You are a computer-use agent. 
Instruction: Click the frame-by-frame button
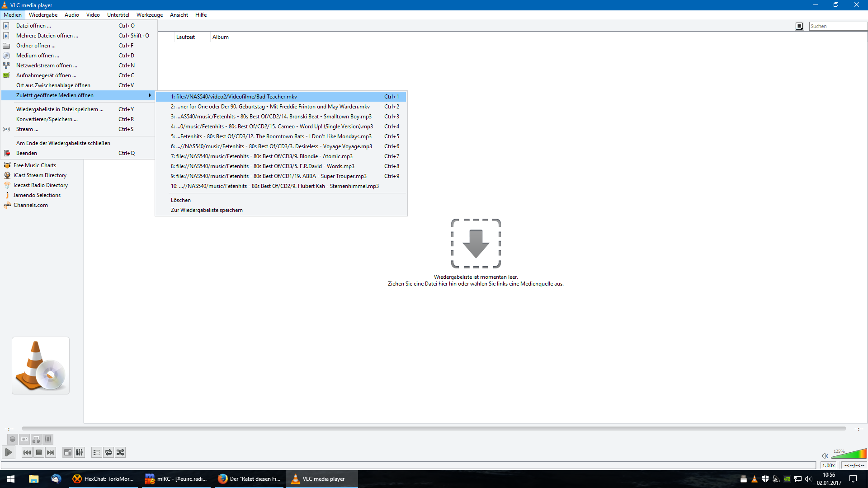[x=48, y=439]
